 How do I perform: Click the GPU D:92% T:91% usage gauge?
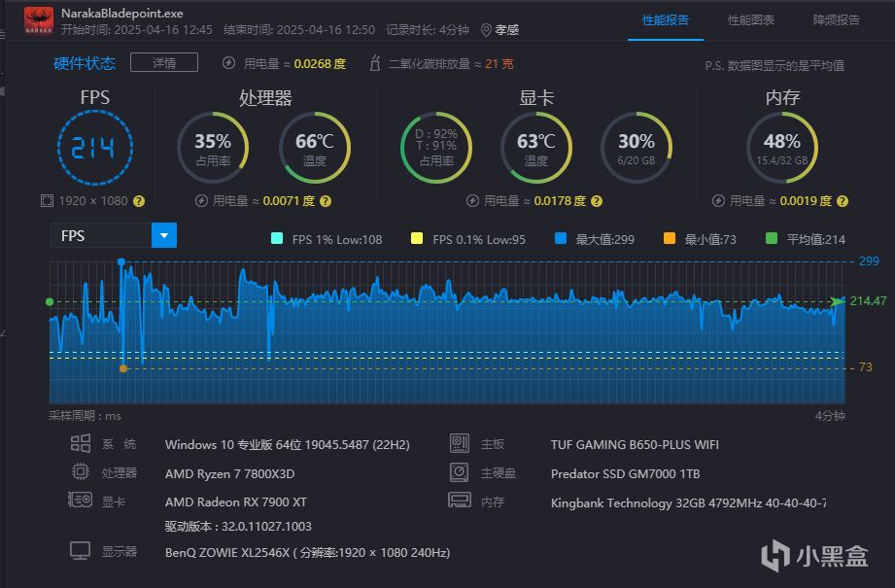pos(436,148)
